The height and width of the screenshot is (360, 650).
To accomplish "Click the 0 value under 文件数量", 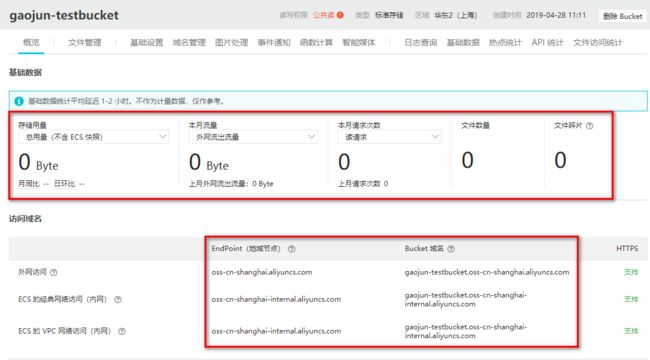I will (468, 160).
